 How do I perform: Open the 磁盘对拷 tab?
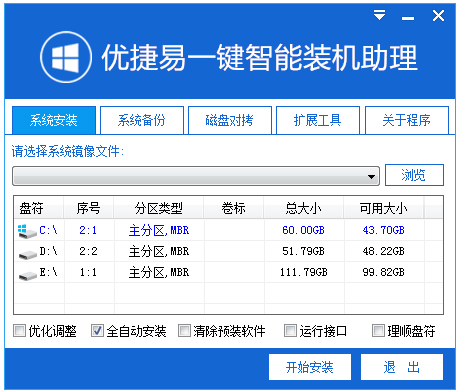point(230,120)
